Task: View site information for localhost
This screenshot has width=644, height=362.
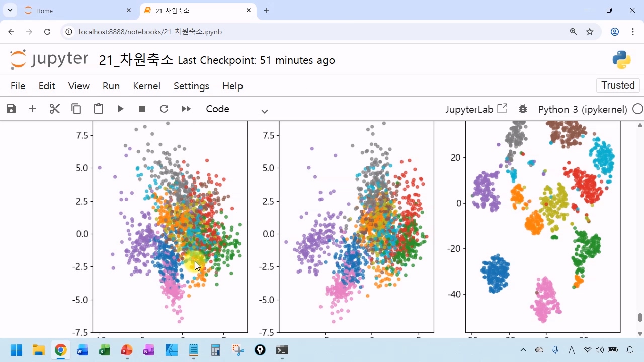Action: click(x=70, y=32)
